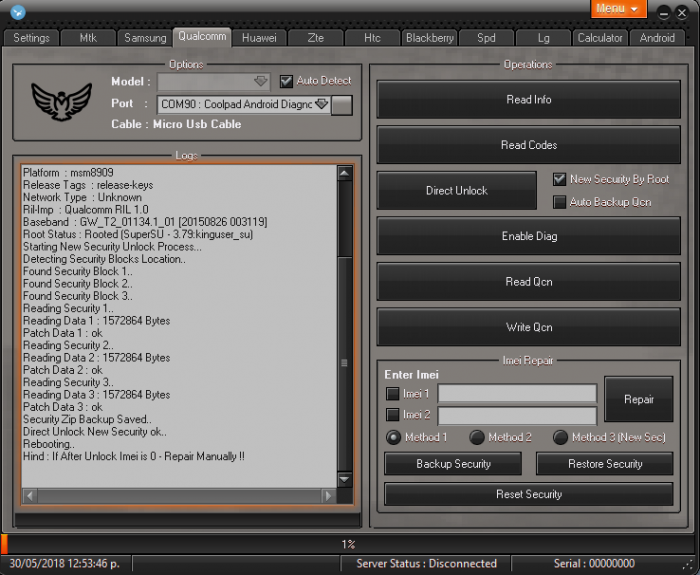
Task: Click the log scroll down arrow
Action: tap(345, 479)
